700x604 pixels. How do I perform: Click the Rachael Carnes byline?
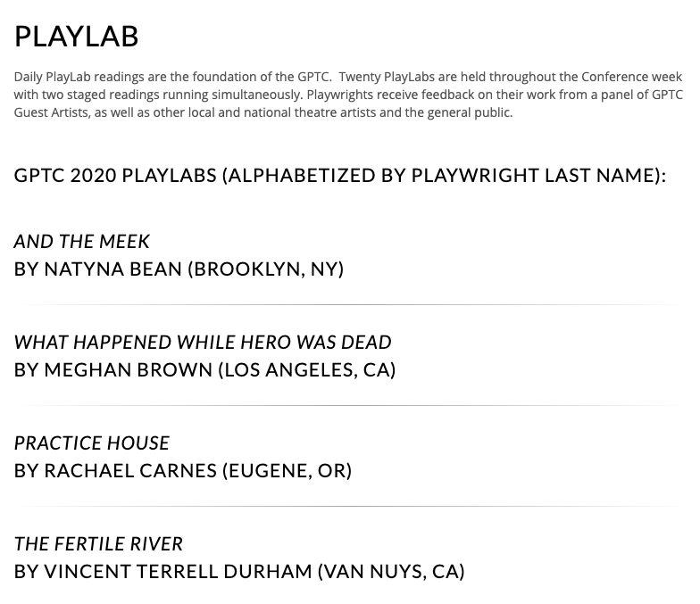pos(183,471)
